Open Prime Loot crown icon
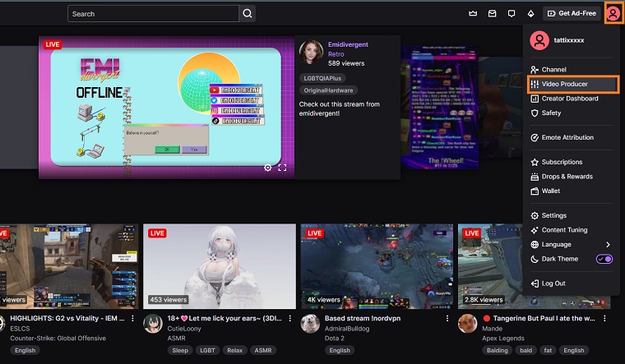Image resolution: width=625 pixels, height=364 pixels. click(472, 14)
